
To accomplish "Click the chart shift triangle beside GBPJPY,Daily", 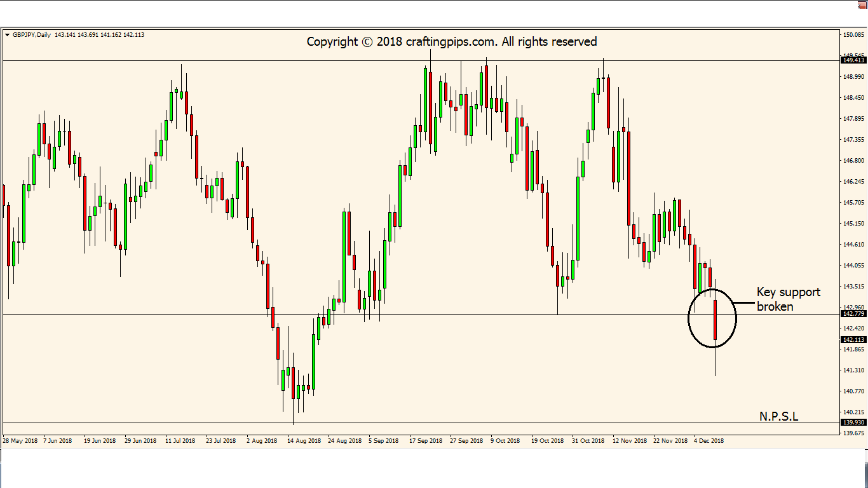I will click(7, 35).
